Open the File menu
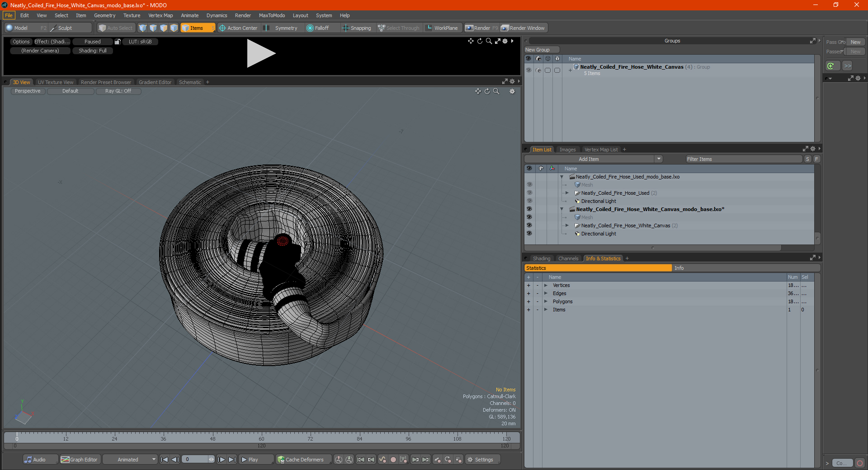The width and height of the screenshot is (868, 470). click(x=9, y=15)
